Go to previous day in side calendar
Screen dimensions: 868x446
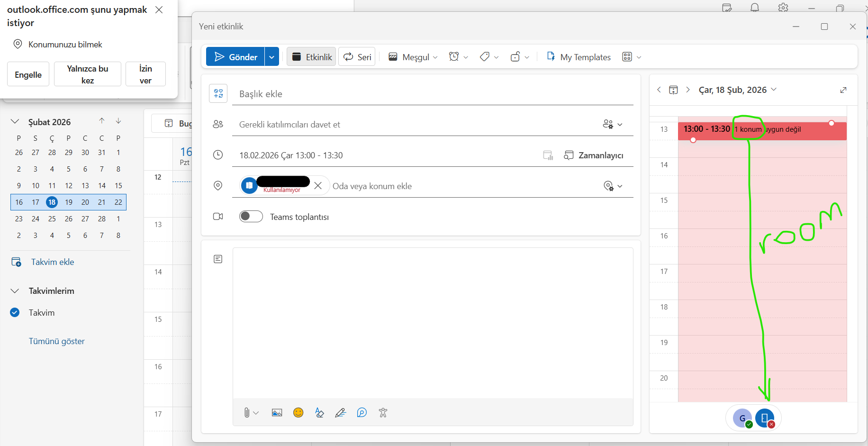click(659, 90)
